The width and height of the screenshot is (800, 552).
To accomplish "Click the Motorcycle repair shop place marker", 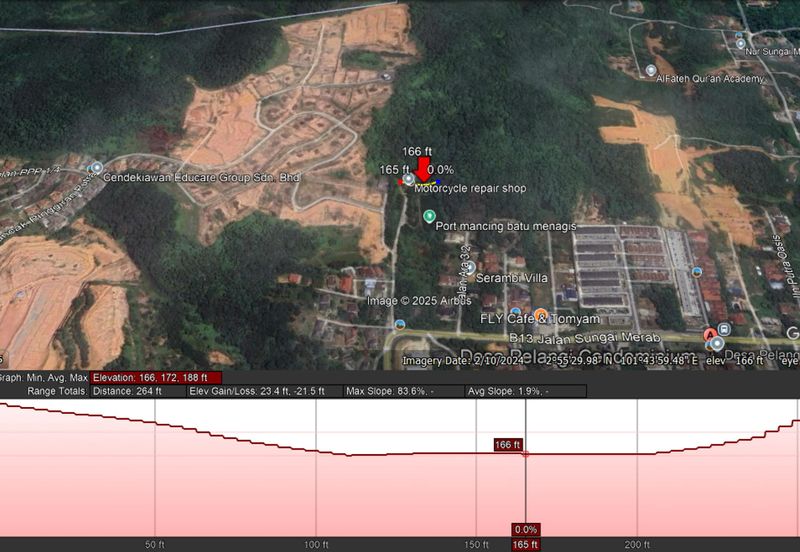I will 409,179.
